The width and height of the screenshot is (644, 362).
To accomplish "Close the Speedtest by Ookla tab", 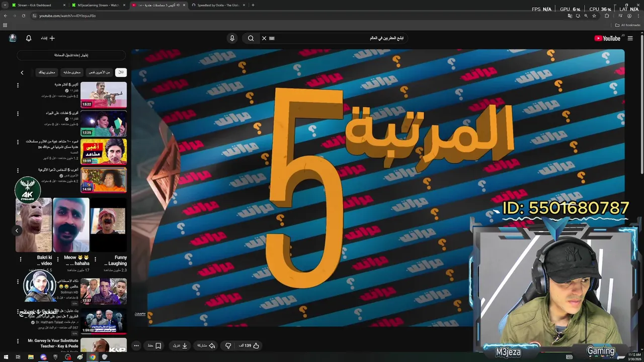I will pyautogui.click(x=243, y=5).
